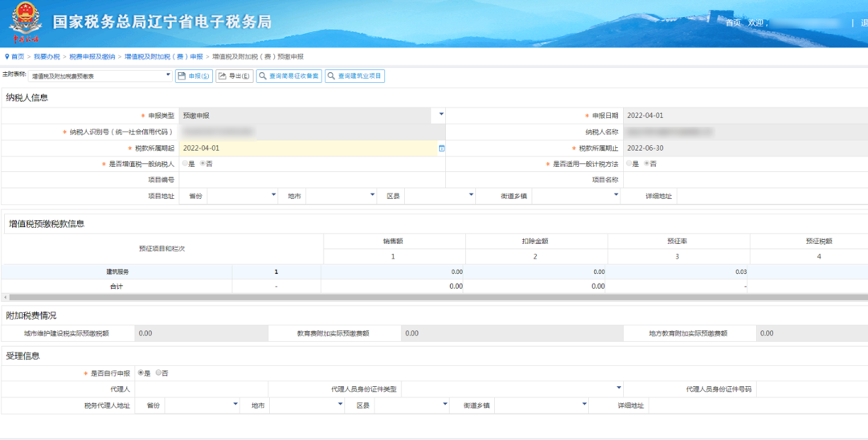The image size is (868, 440).
Task: Click 建筑服务 销售额 cell
Action: pyautogui.click(x=392, y=272)
